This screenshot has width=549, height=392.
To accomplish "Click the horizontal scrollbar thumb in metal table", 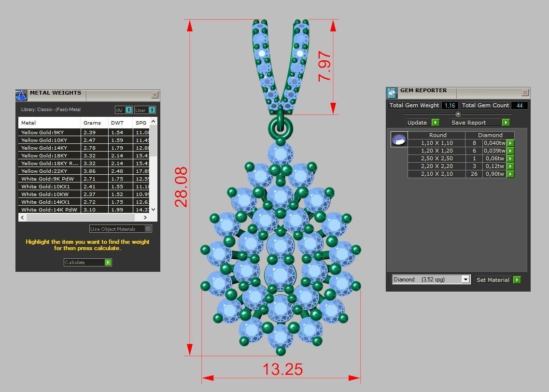I will [x=81, y=217].
